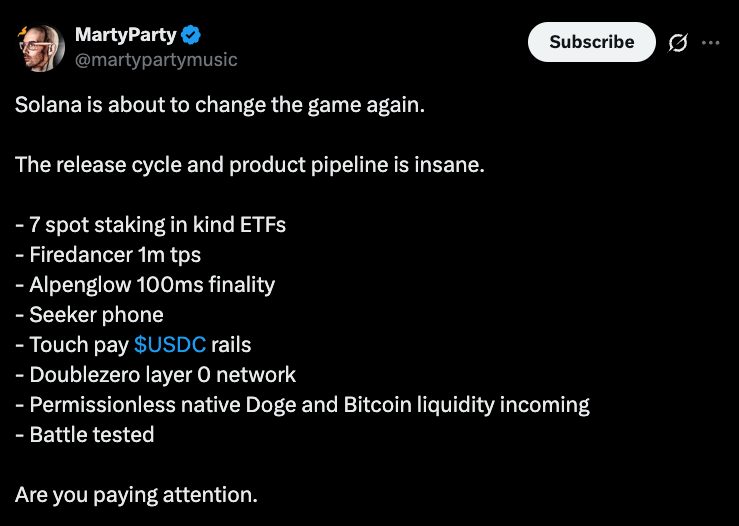Open the @martypartymusic handle link
The height and width of the screenshot is (526, 739).
pos(156,60)
